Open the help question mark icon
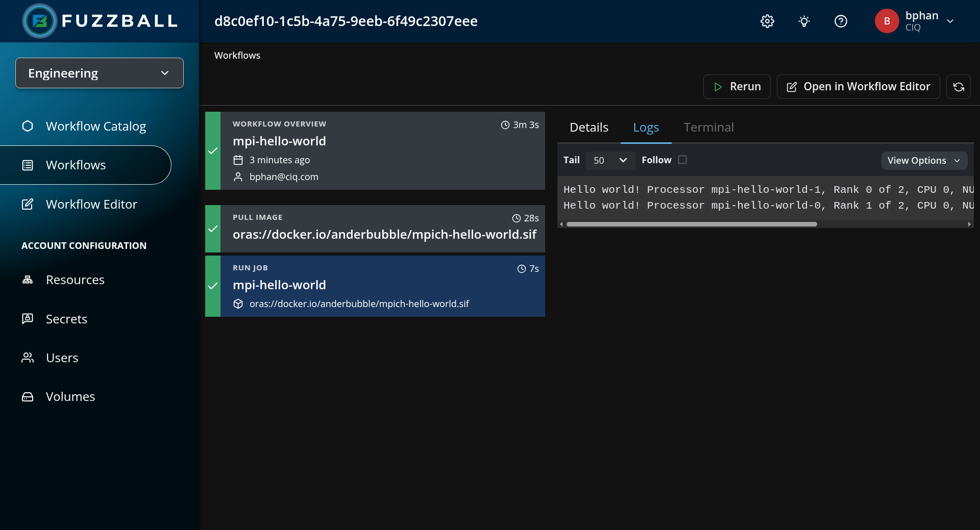The width and height of the screenshot is (980, 530). pos(841,21)
